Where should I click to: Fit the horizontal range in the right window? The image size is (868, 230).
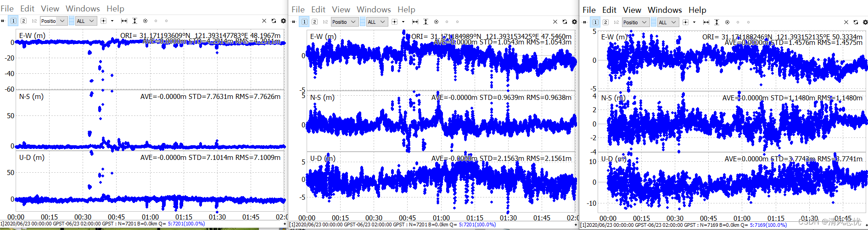coord(706,22)
